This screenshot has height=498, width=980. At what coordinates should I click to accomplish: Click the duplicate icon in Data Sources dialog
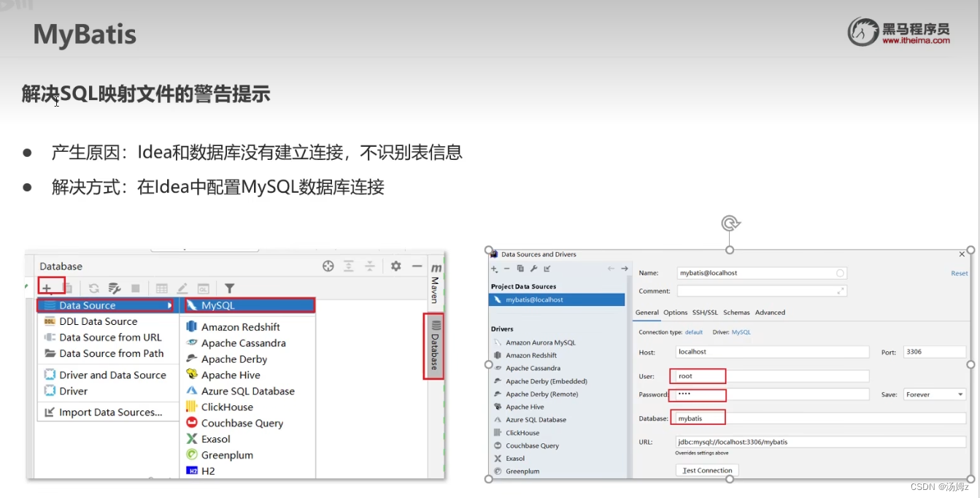(520, 269)
